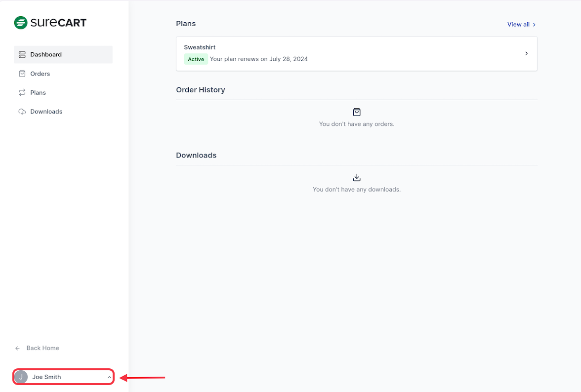The image size is (581, 392).
Task: Click the Dashboard icon in the sidebar
Action: (x=22, y=55)
